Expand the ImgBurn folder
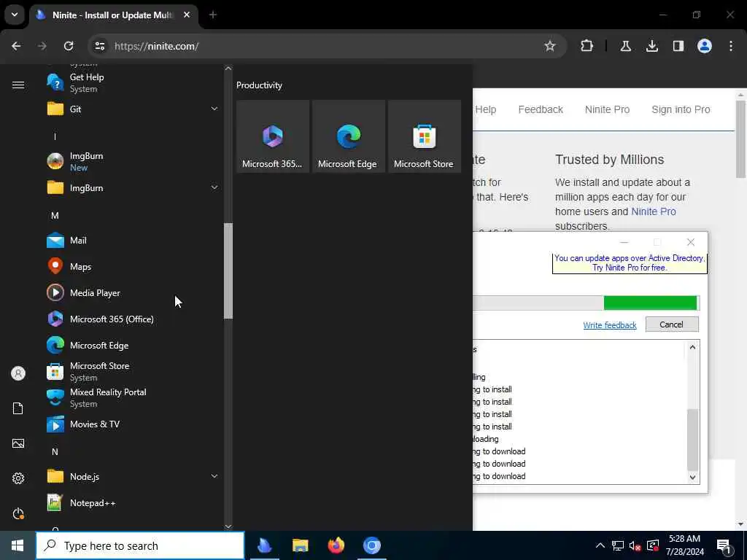The height and width of the screenshot is (560, 747). [132, 187]
